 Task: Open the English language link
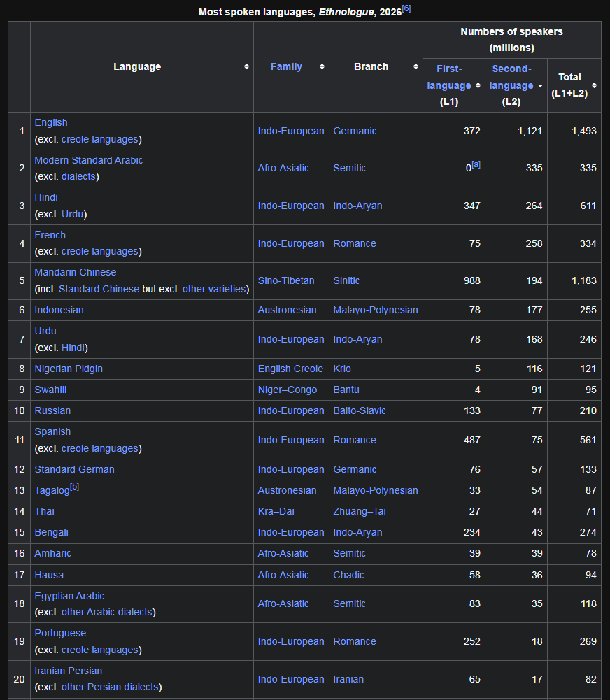point(51,122)
